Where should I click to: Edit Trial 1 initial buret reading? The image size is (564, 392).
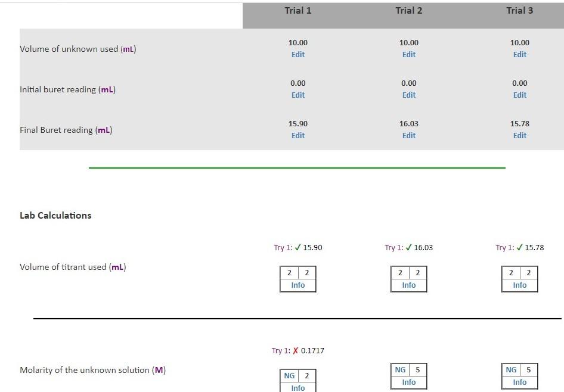[298, 95]
